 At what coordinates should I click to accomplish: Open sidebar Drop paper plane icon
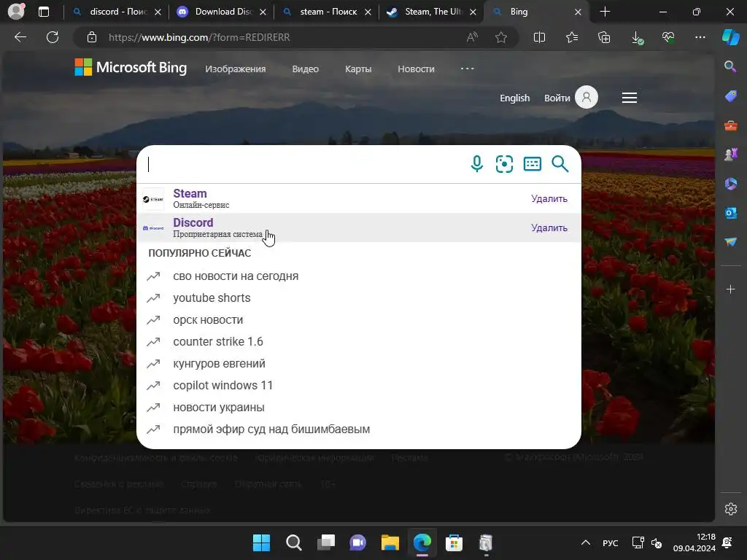[x=730, y=242]
